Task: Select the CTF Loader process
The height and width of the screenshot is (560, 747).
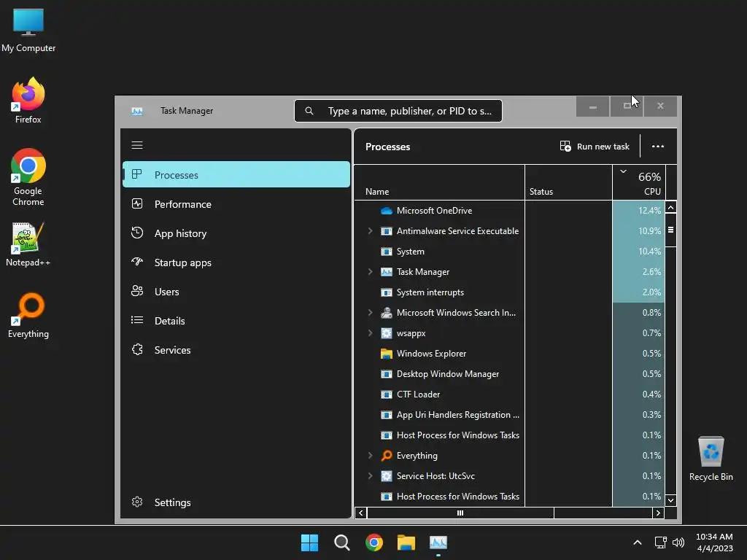Action: tap(510, 394)
